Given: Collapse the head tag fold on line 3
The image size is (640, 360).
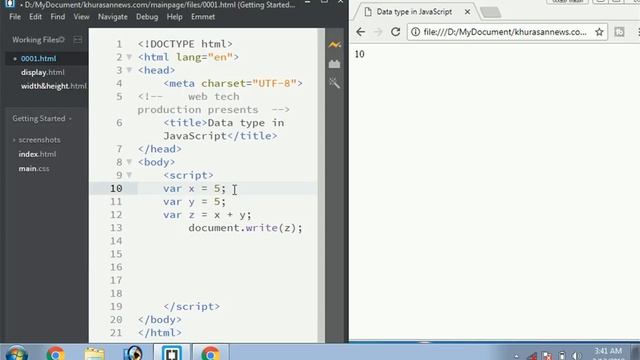Looking at the screenshot, I should (129, 70).
